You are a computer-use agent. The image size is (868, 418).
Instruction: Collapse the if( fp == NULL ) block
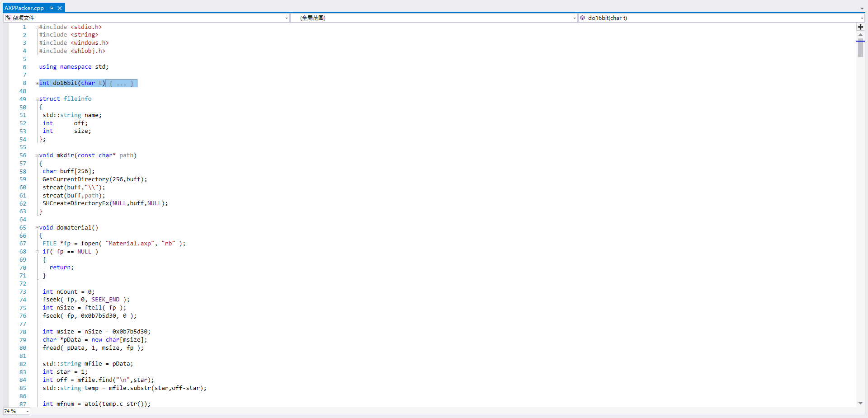37,252
